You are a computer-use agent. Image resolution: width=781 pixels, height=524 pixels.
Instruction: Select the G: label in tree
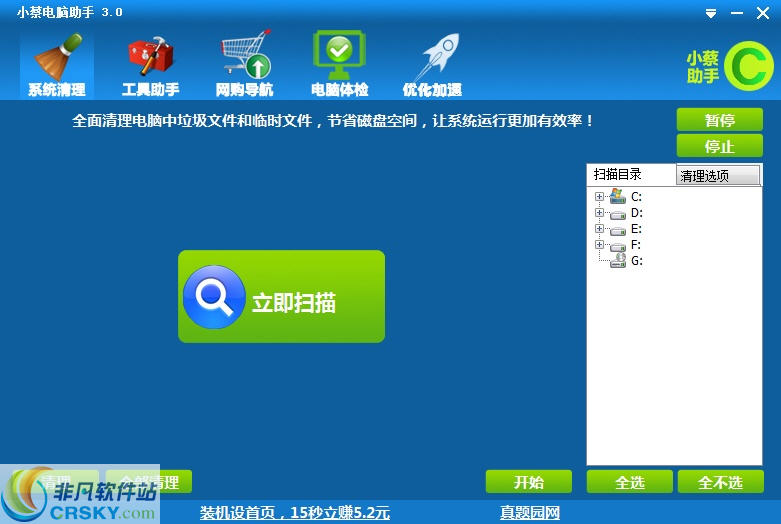point(637,261)
